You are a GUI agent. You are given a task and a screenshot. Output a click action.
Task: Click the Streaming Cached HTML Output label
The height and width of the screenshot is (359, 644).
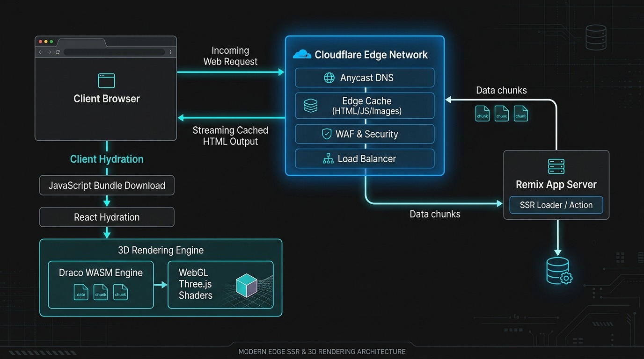pyautogui.click(x=230, y=136)
